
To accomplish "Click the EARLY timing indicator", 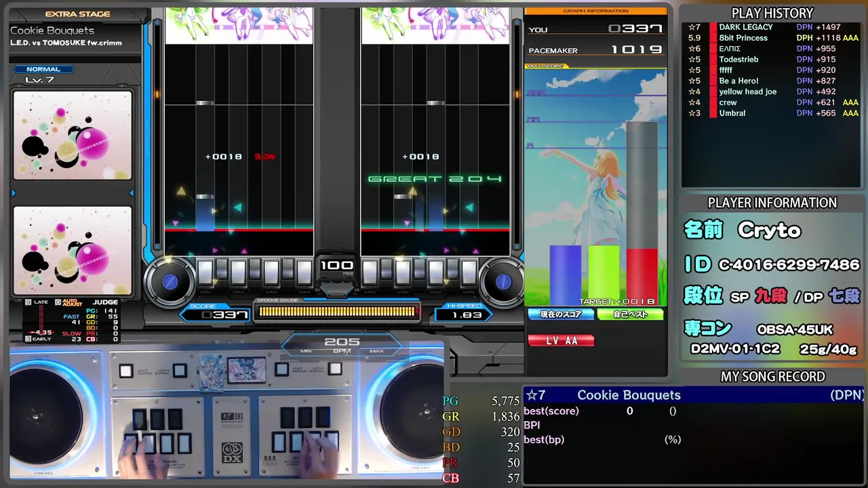I will coord(37,339).
